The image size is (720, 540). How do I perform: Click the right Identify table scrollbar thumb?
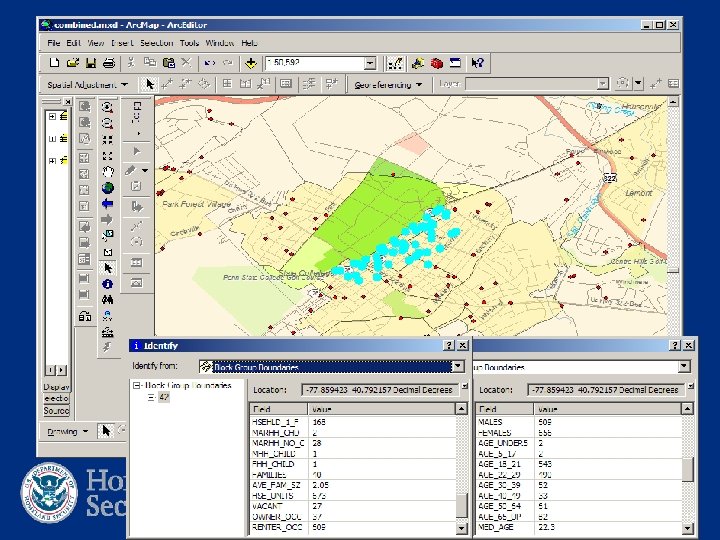[x=687, y=469]
